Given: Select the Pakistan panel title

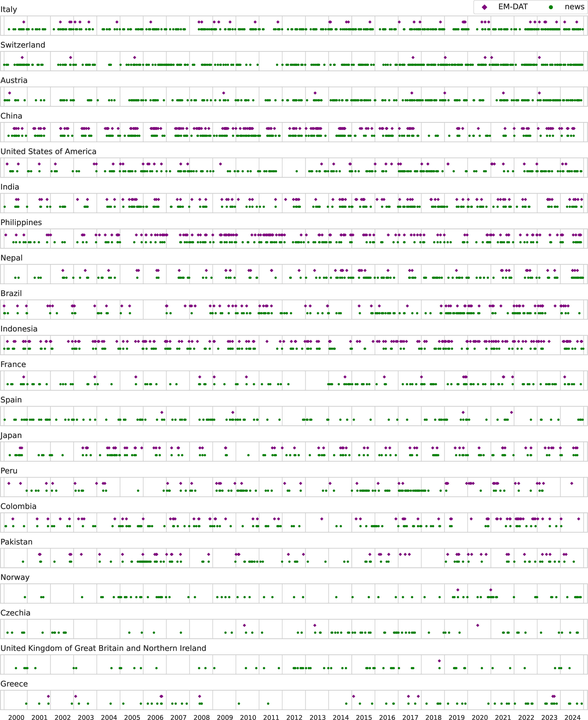Looking at the screenshot, I should [x=17, y=542].
